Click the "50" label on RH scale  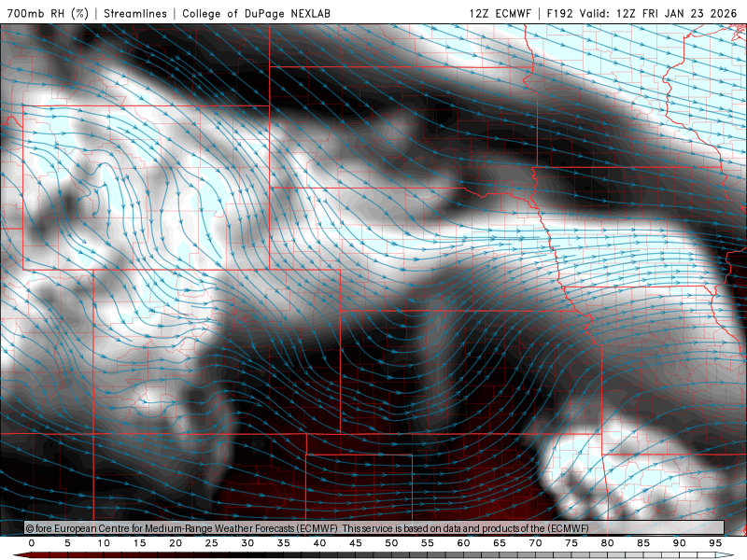pyautogui.click(x=391, y=543)
